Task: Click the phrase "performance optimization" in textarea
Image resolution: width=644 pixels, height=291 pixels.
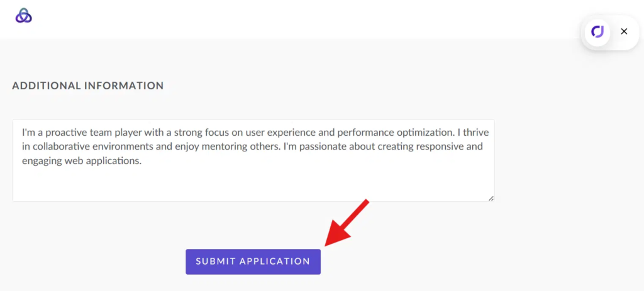Action: point(391,133)
